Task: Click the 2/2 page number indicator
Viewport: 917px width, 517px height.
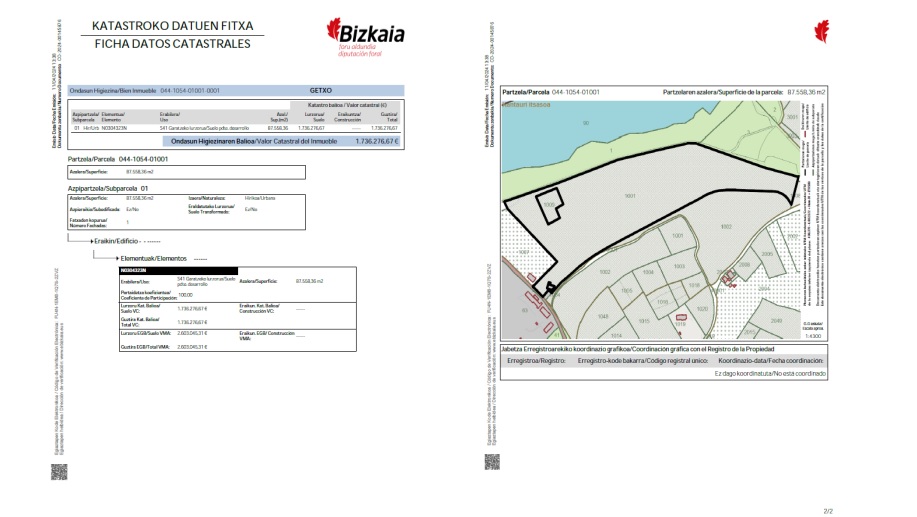Action: click(826, 510)
